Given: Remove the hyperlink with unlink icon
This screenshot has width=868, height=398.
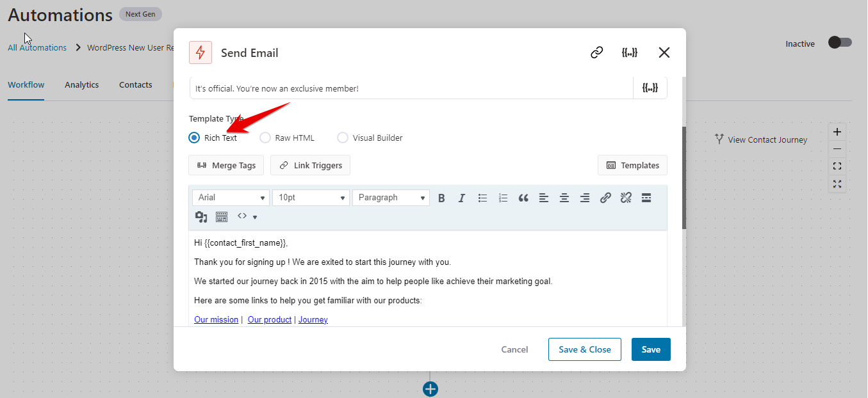Looking at the screenshot, I should tap(626, 198).
